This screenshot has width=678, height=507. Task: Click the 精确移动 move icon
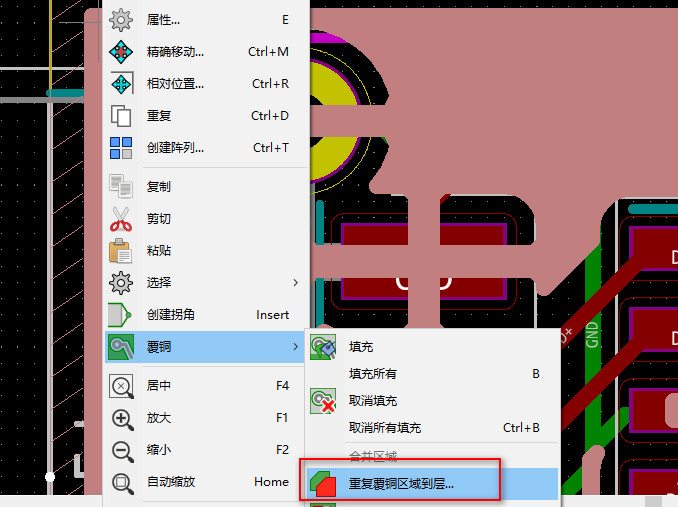click(121, 52)
